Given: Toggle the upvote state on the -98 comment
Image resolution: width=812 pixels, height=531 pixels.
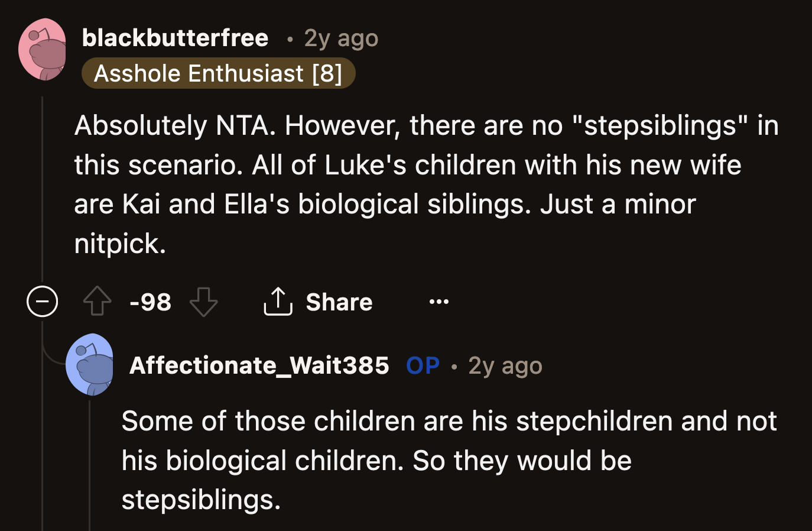Looking at the screenshot, I should tap(97, 302).
